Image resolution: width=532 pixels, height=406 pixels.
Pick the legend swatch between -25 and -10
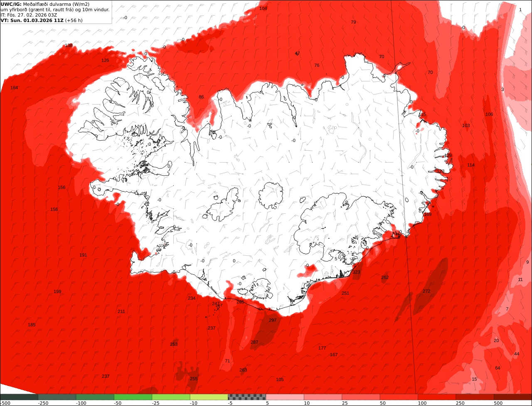pyautogui.click(x=171, y=397)
